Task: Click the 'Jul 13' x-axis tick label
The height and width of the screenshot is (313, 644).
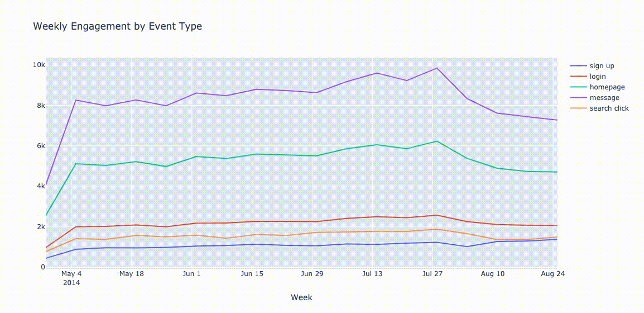Action: pyautogui.click(x=372, y=274)
